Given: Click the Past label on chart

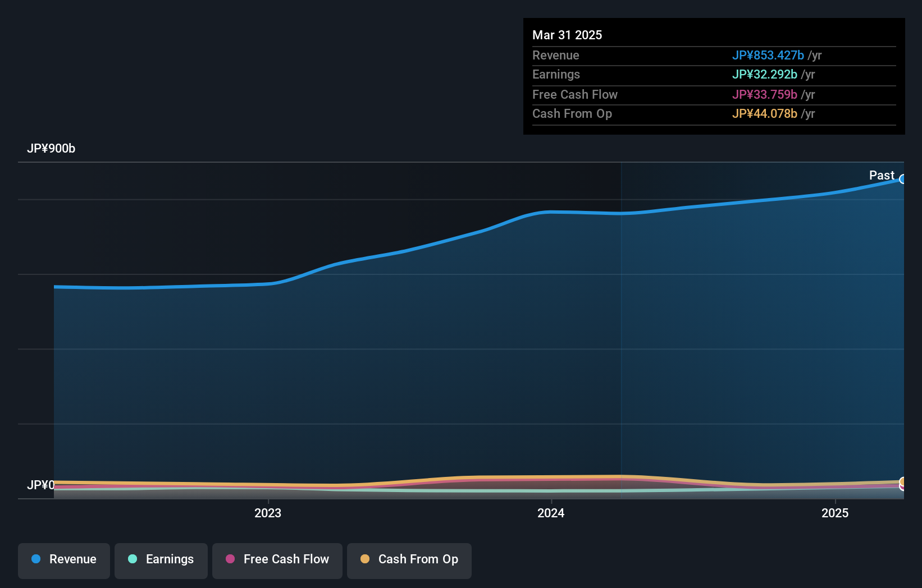Looking at the screenshot, I should click(x=882, y=175).
